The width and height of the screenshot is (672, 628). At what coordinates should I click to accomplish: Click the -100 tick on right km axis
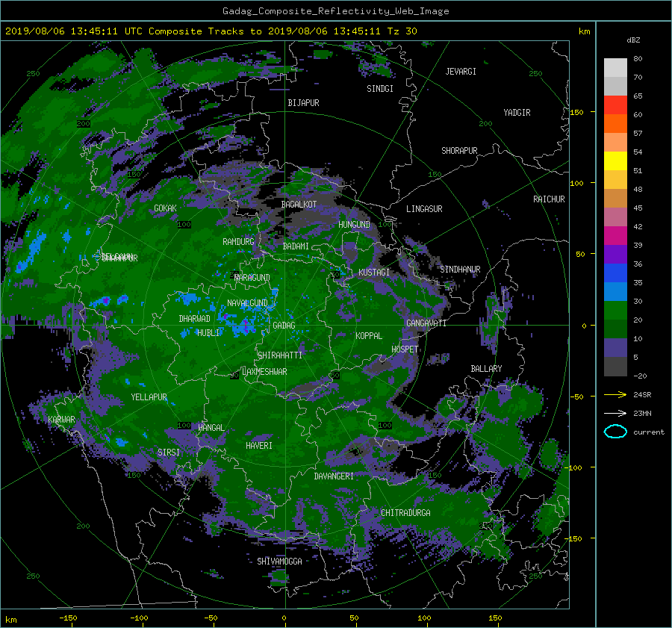573,467
